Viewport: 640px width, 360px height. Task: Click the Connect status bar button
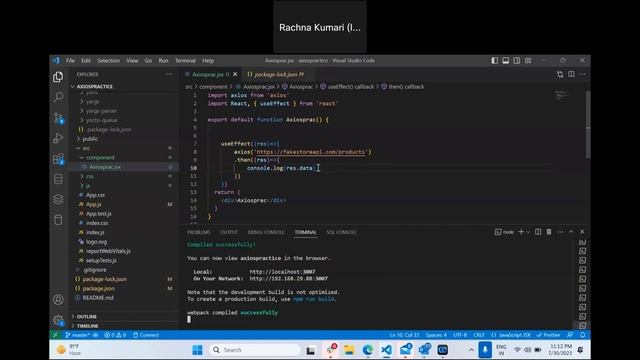click(x=146, y=335)
